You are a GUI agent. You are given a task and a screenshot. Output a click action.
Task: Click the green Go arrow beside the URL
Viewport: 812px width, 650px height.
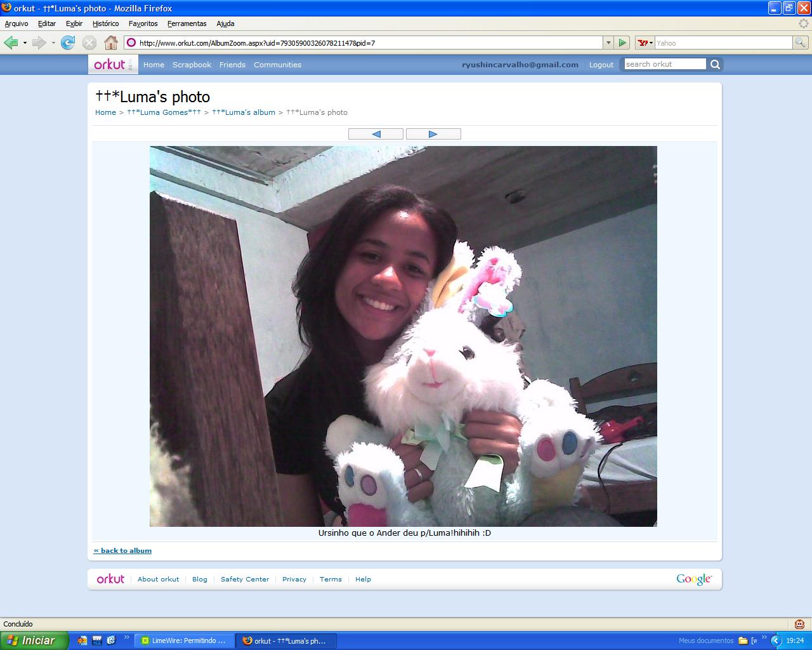(622, 43)
